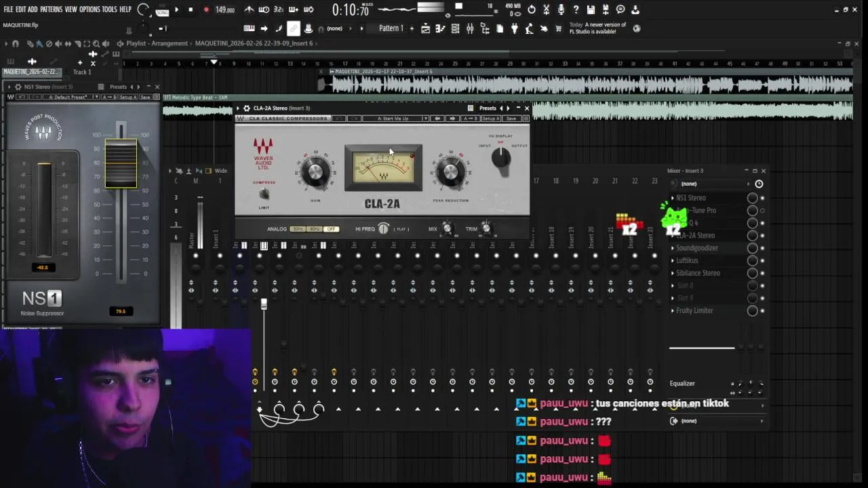Open the NS1 Stereo Presets menu
Screen dimensions: 868x488
point(118,87)
